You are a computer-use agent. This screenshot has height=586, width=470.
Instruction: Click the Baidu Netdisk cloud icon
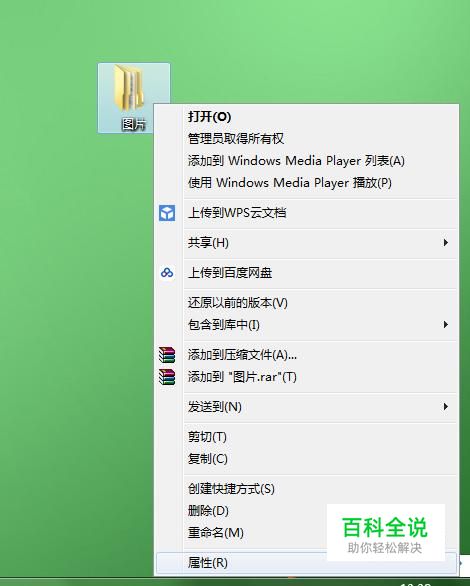pos(167,273)
